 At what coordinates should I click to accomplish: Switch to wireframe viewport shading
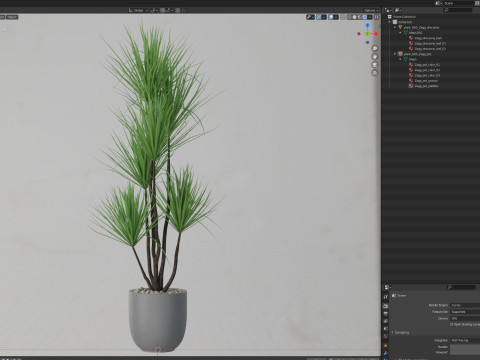[349, 17]
